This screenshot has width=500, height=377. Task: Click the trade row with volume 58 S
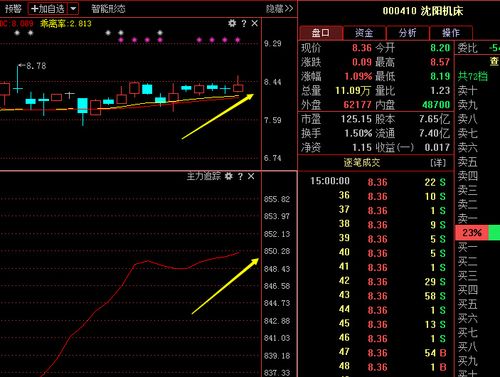click(x=376, y=296)
